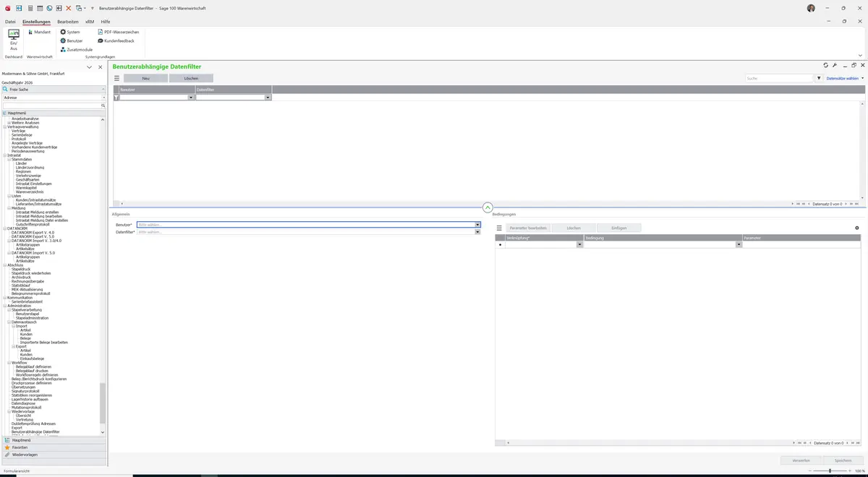Open the xRM menu
This screenshot has height=477, width=868.
pos(90,22)
